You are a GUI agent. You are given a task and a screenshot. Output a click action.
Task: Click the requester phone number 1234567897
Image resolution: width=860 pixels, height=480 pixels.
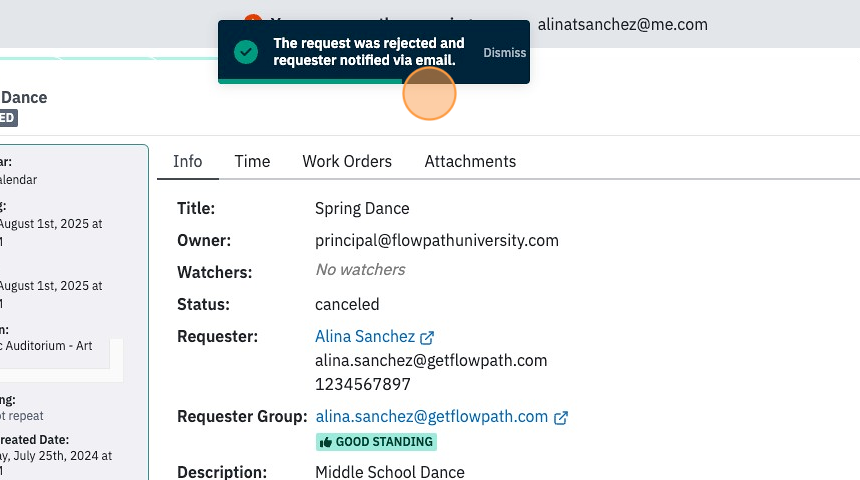click(x=363, y=385)
